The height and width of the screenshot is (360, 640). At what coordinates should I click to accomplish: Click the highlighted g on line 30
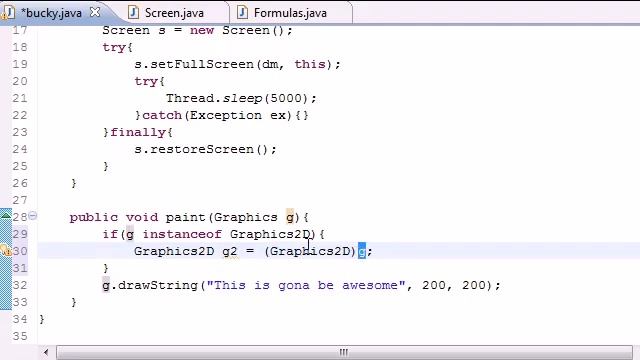click(362, 251)
